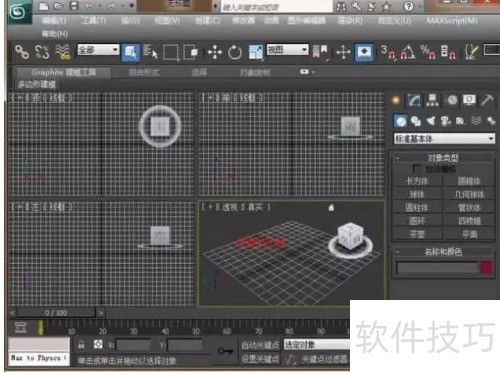The image size is (500, 374).
Task: Choose the Lights category in Create panel
Action: pyautogui.click(x=431, y=121)
